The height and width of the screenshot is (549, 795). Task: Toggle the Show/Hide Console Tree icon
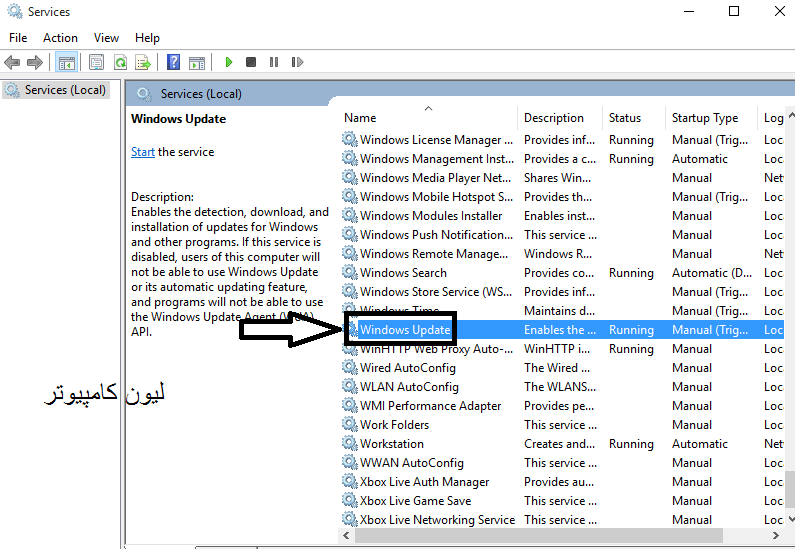[66, 62]
